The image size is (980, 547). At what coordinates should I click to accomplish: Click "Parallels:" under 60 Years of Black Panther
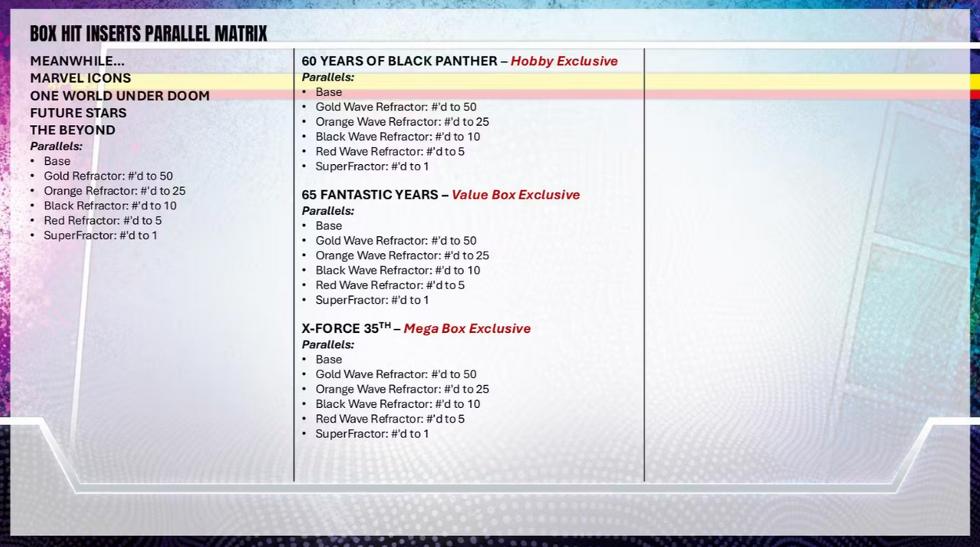328,77
